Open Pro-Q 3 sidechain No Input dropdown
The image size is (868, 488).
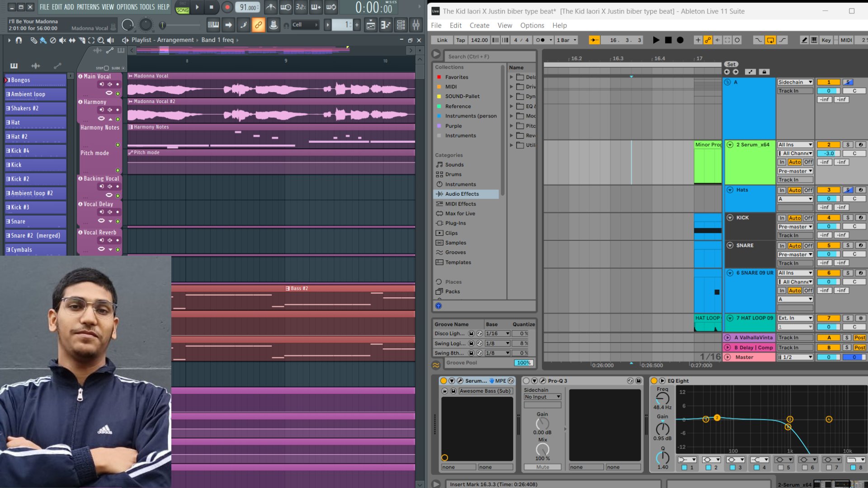pos(542,397)
